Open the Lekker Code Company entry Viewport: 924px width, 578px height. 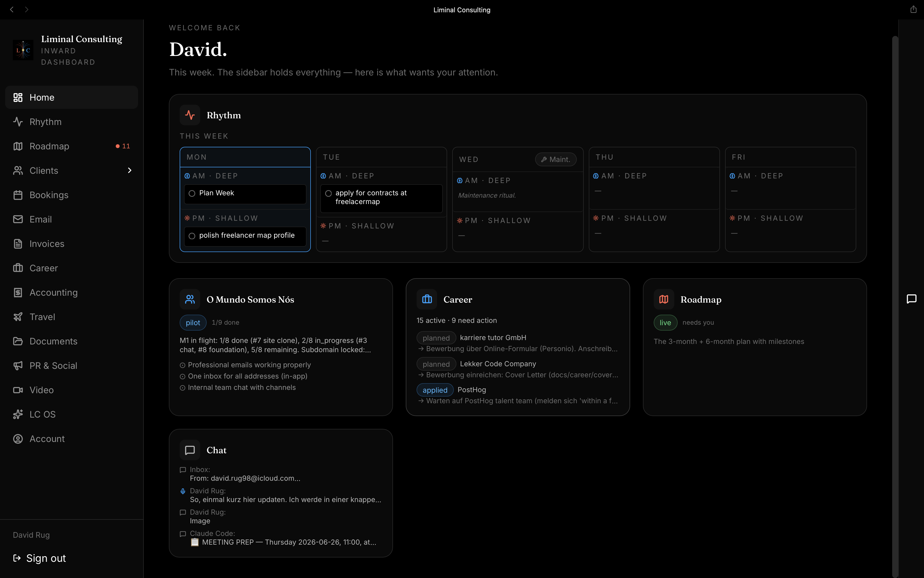click(x=517, y=369)
